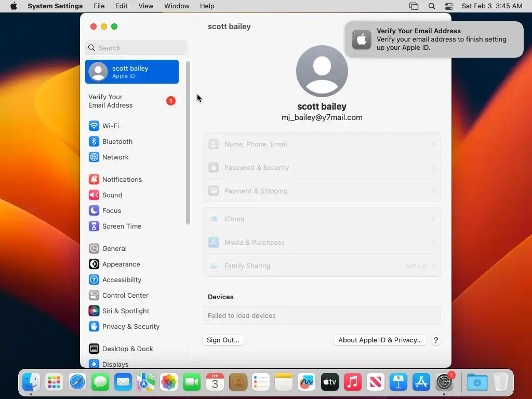Open Family Sharing Set Up row
The height and width of the screenshot is (399, 532).
pyautogui.click(x=322, y=266)
